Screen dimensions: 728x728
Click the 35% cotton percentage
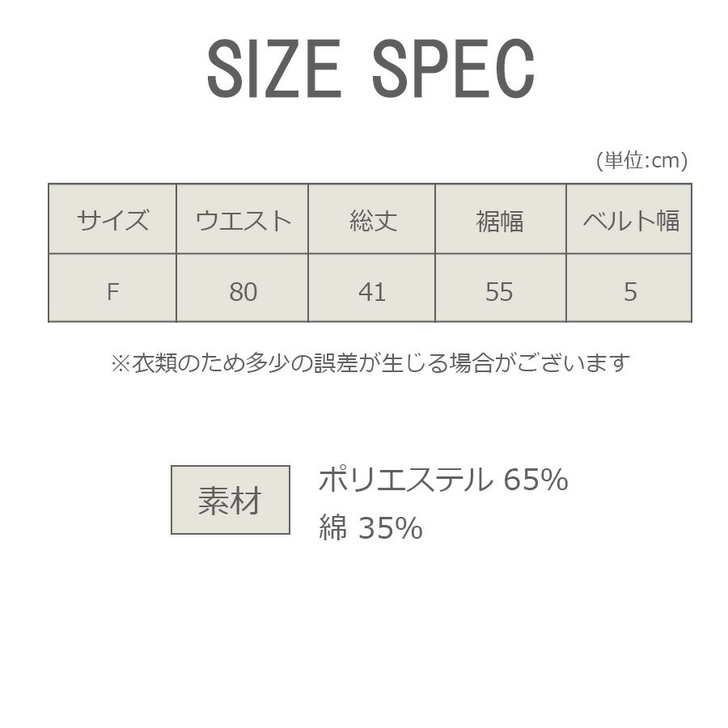point(390,528)
